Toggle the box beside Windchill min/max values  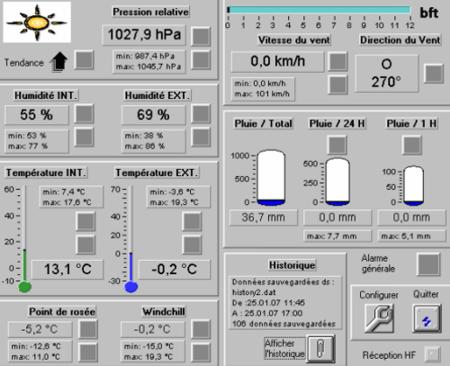[201, 352]
